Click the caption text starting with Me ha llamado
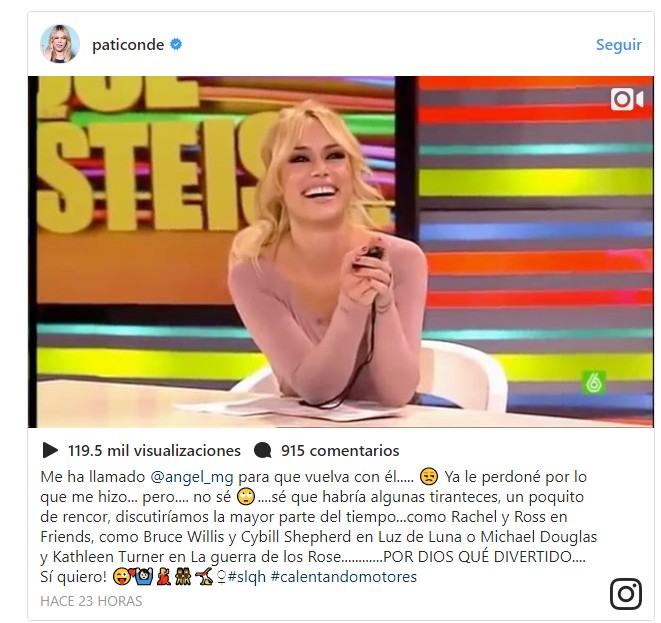661x623 pixels. (319, 526)
